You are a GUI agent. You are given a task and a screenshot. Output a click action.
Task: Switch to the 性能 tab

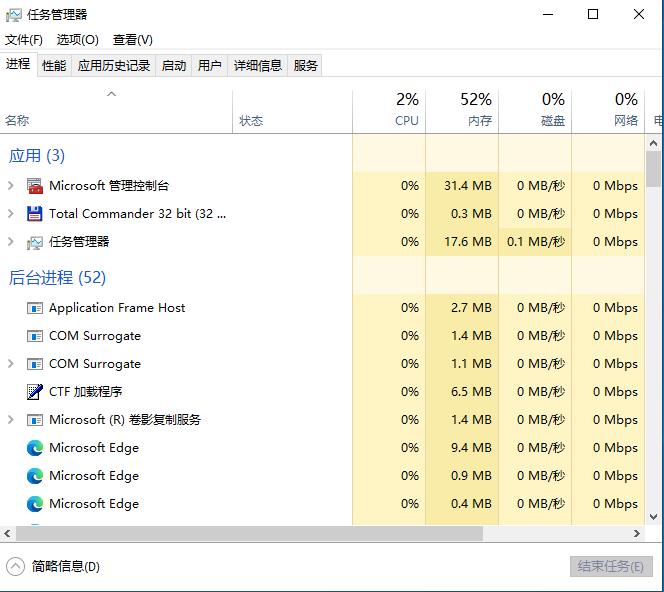pyautogui.click(x=54, y=66)
